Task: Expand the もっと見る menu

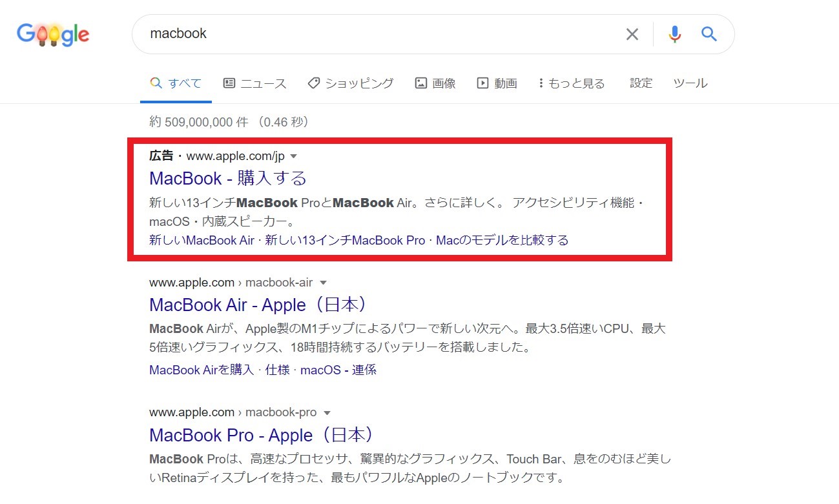Action: 572,83
